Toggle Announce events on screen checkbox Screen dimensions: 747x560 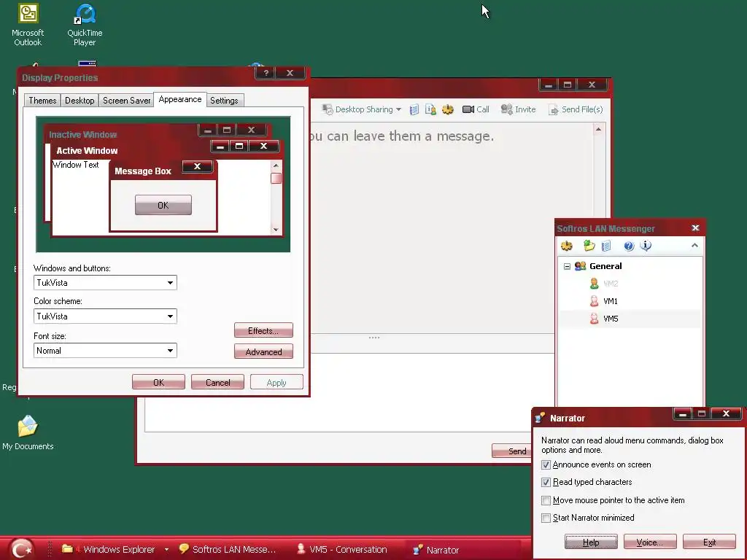coord(546,464)
